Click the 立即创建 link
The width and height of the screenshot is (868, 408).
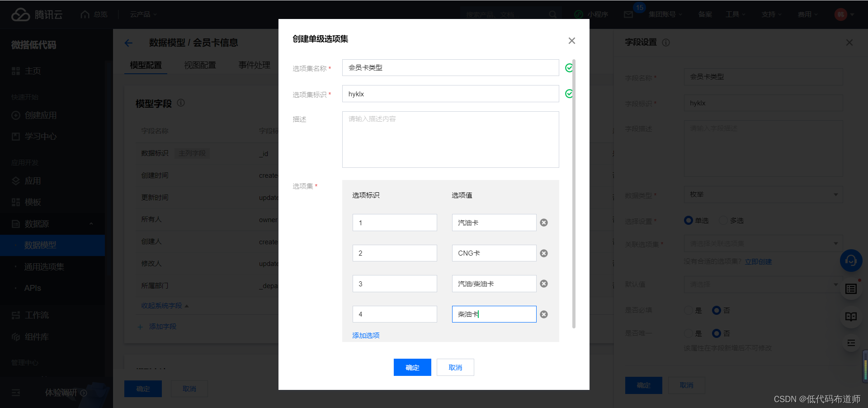click(x=758, y=262)
